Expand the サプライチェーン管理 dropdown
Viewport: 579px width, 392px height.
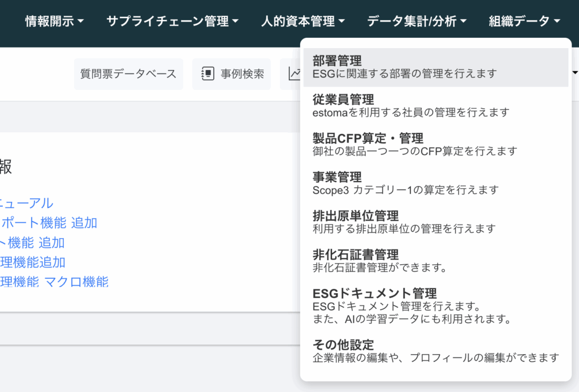click(172, 21)
